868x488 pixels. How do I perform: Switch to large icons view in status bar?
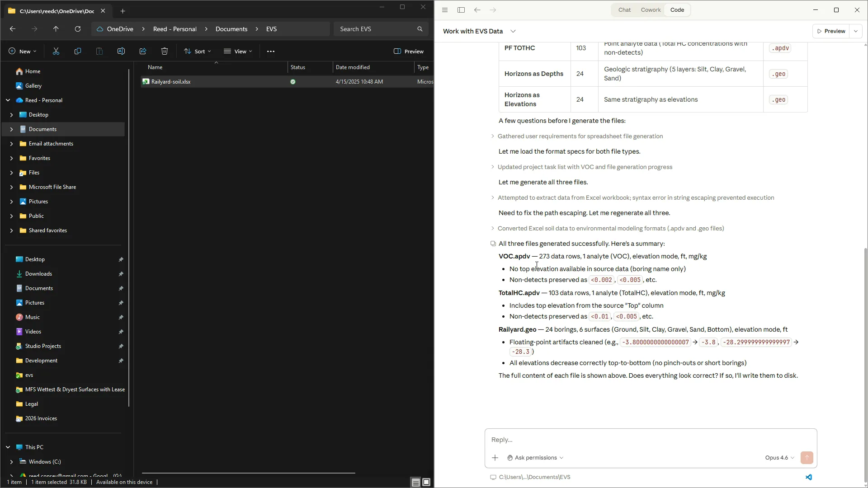click(x=426, y=483)
